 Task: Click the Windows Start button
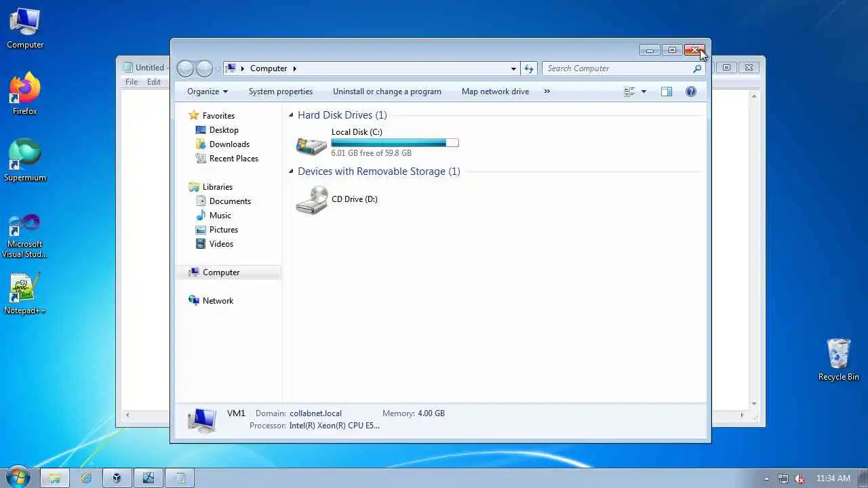point(17,477)
